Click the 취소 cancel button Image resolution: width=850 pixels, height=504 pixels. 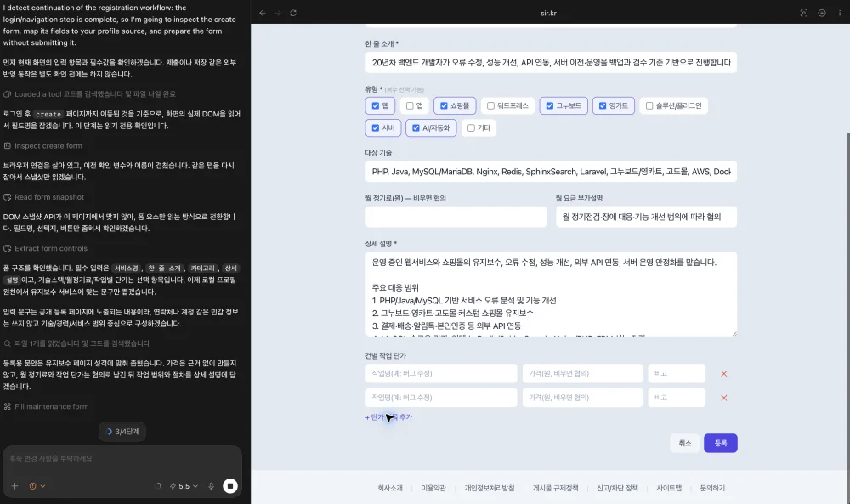[x=685, y=443]
